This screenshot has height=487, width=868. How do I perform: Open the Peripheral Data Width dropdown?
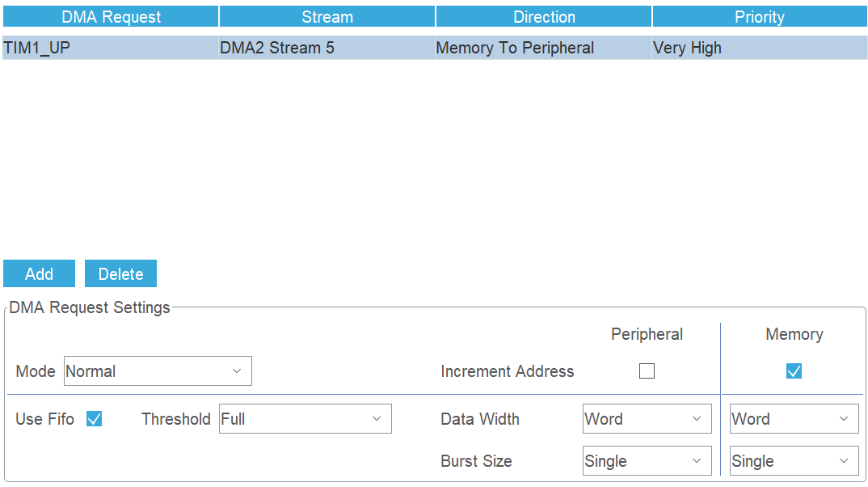647,418
